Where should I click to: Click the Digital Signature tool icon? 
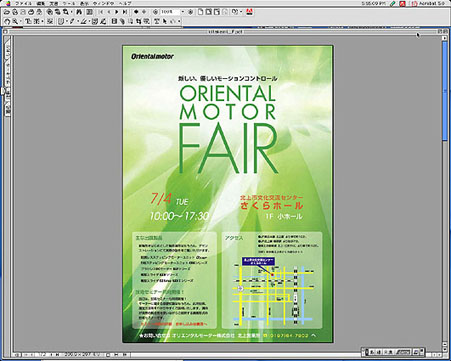tap(103, 21)
